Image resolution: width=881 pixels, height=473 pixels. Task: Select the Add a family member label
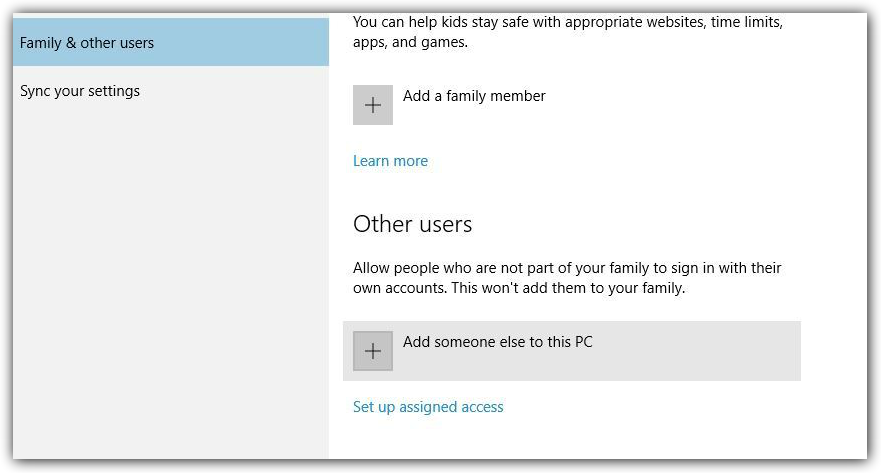474,96
